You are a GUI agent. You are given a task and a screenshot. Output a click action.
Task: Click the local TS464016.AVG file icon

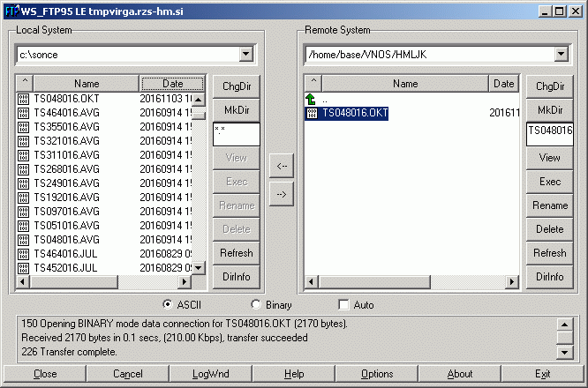(23, 113)
